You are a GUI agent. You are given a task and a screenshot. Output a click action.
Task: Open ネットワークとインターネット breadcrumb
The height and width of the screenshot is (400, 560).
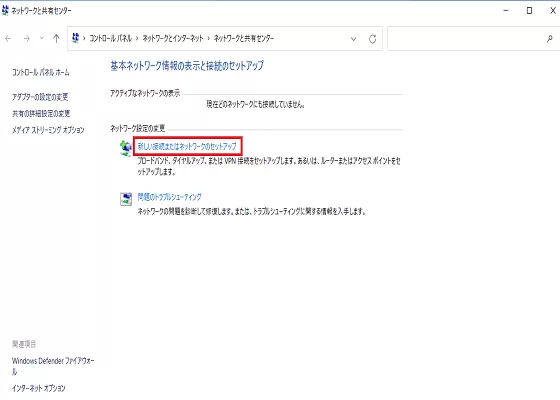click(x=172, y=38)
